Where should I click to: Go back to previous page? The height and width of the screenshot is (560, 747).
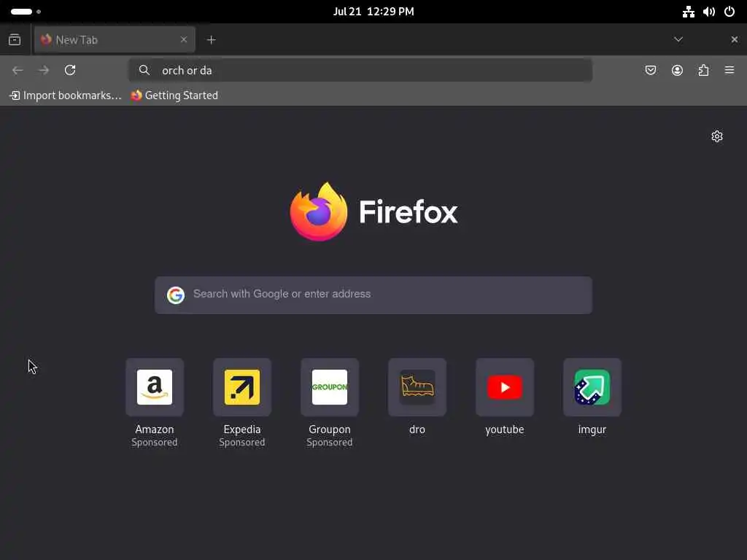pos(18,71)
